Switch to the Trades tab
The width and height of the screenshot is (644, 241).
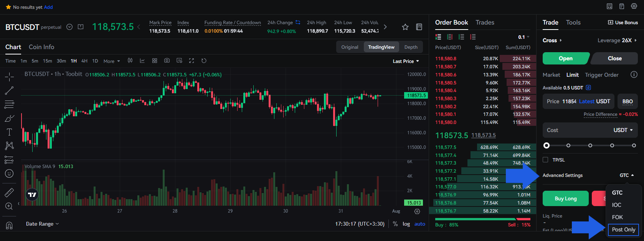point(485,23)
